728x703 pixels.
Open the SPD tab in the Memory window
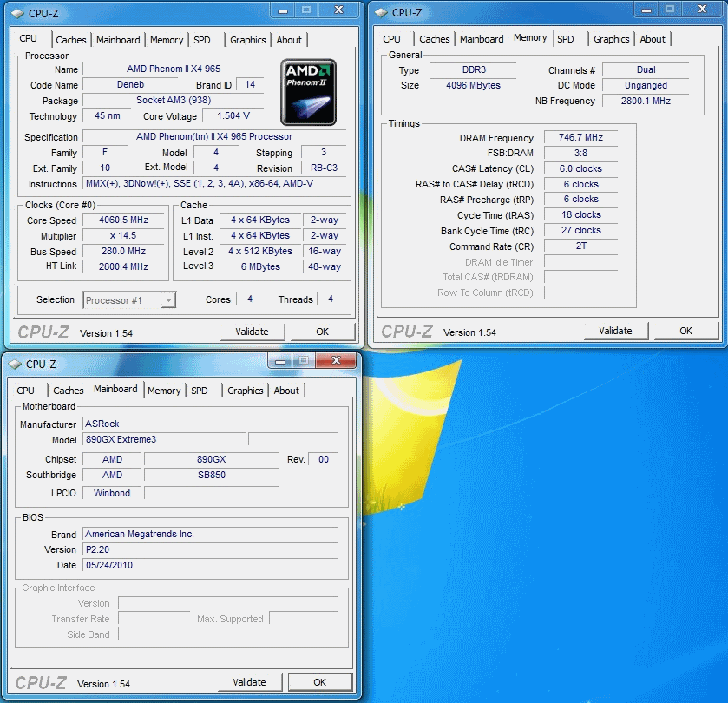[566, 39]
